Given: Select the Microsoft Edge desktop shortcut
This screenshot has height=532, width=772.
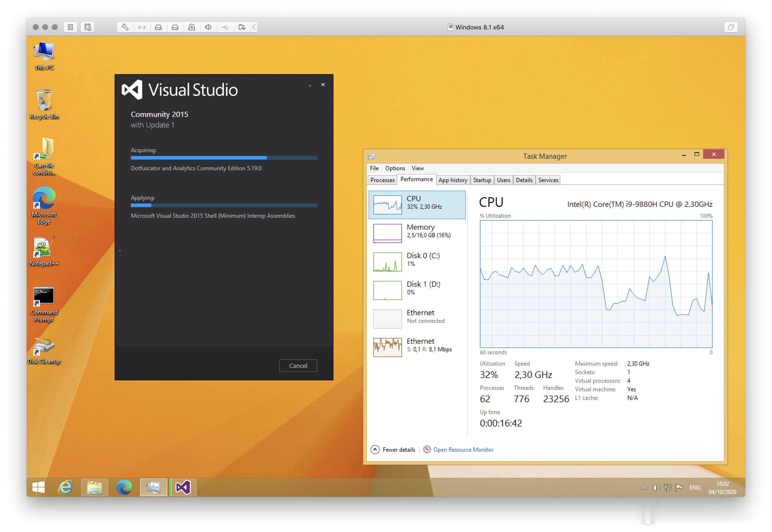Looking at the screenshot, I should click(44, 206).
